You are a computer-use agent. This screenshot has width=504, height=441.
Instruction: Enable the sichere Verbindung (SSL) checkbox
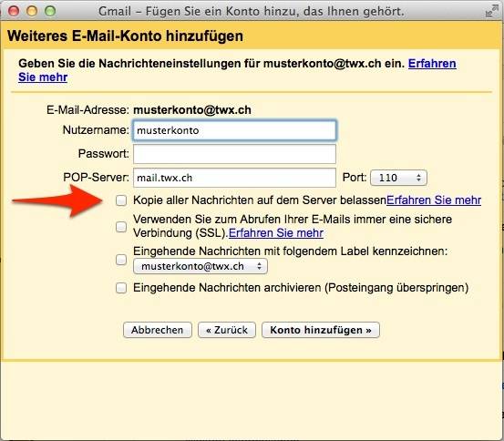click(x=121, y=227)
